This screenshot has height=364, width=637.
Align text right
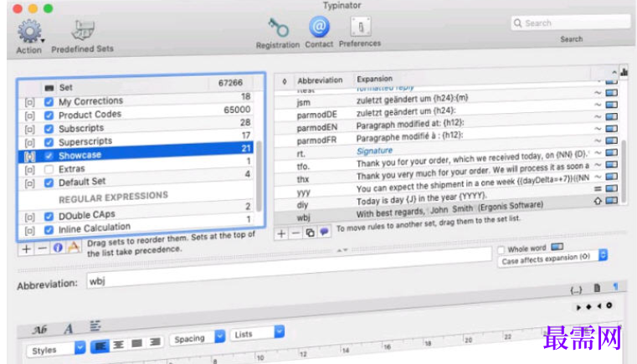[154, 342]
